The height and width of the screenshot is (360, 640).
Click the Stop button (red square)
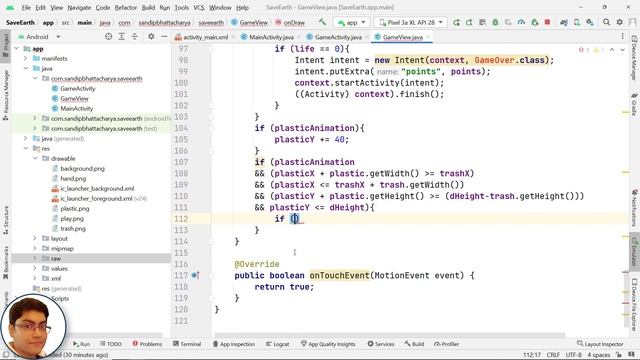[547, 22]
